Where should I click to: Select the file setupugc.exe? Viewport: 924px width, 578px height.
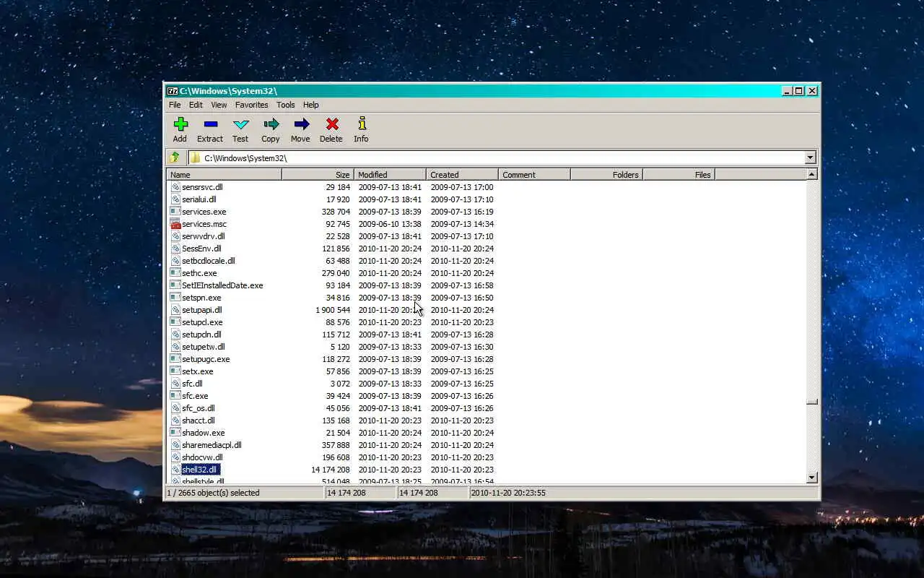click(x=206, y=359)
